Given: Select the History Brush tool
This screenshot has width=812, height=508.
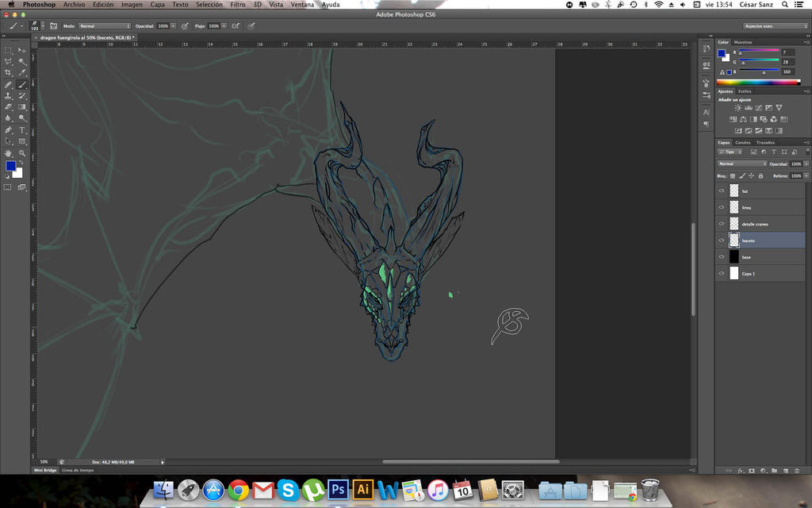Looking at the screenshot, I should tap(21, 96).
